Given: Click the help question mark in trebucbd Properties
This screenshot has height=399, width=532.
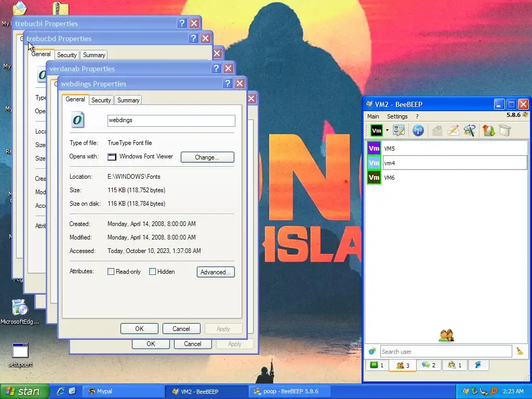Looking at the screenshot, I should (x=193, y=38).
